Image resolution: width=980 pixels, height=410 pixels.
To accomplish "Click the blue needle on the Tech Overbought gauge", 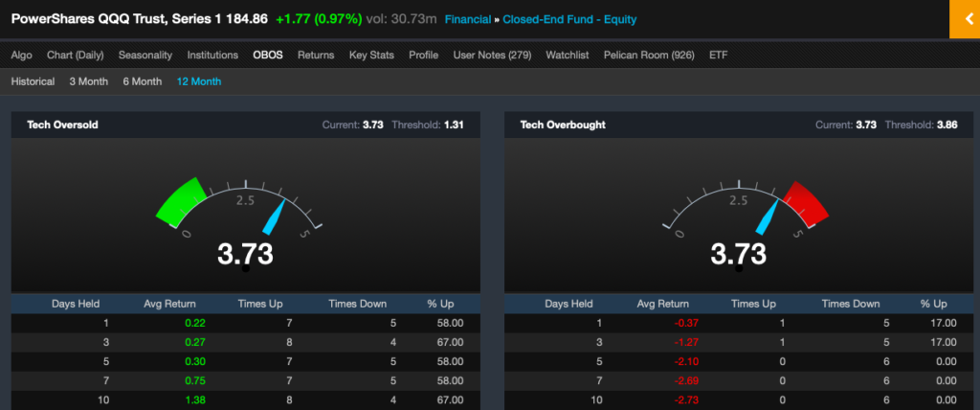I will (x=767, y=217).
